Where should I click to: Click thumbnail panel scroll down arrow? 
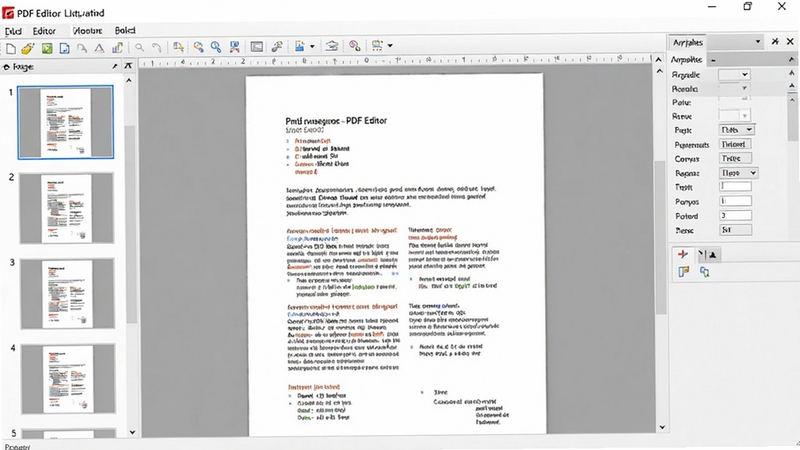click(x=132, y=432)
